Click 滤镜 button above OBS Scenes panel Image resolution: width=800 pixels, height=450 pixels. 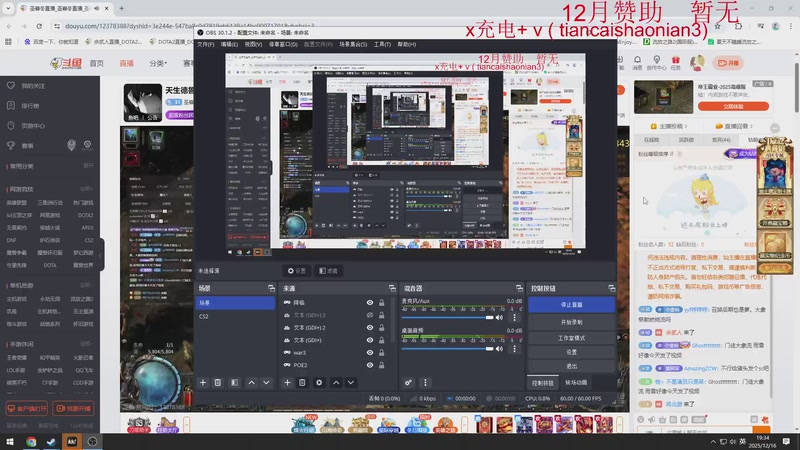click(329, 271)
